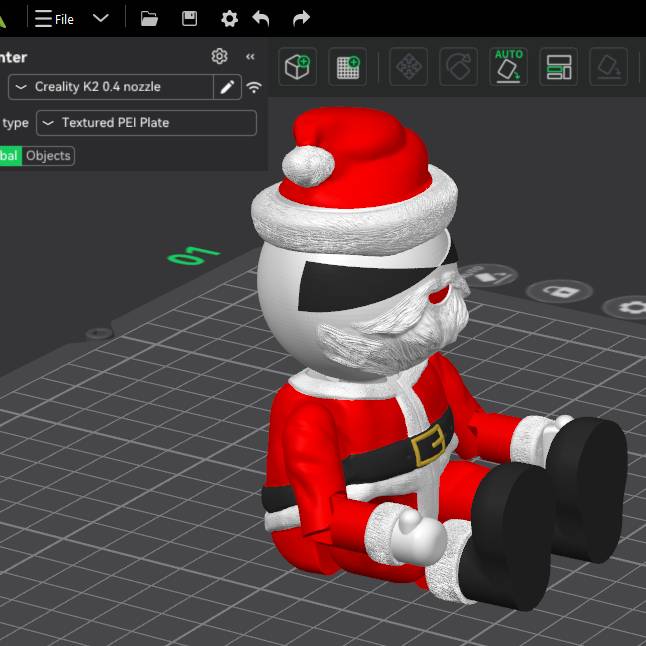Screen dimensions: 646x646
Task: Expand the arrow next to File
Action: [x=100, y=18]
